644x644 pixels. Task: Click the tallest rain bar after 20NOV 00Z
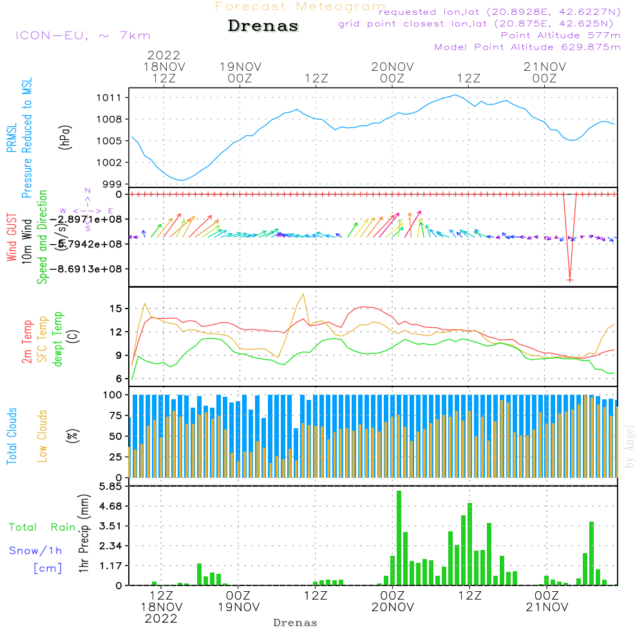coord(399,538)
